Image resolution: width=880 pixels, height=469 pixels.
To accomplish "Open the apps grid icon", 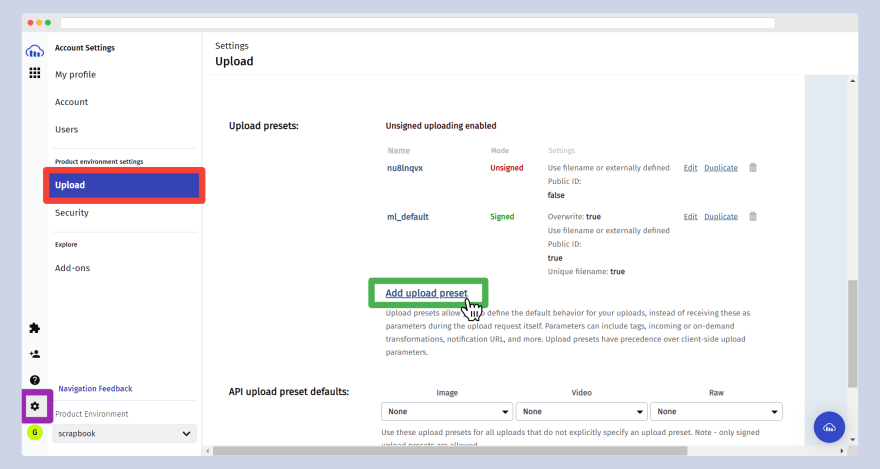I will tap(35, 73).
